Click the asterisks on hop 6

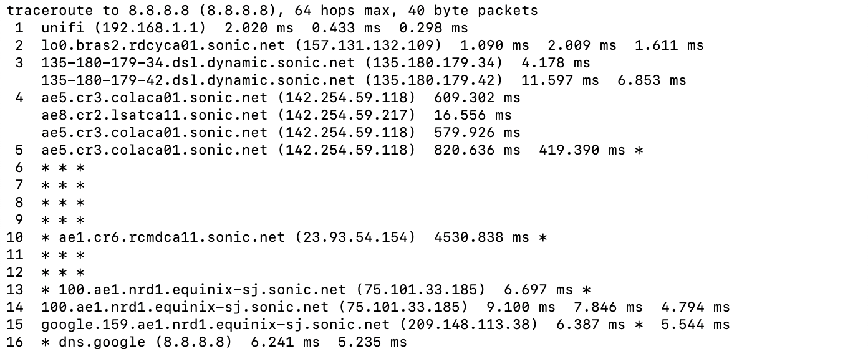pos(63,168)
